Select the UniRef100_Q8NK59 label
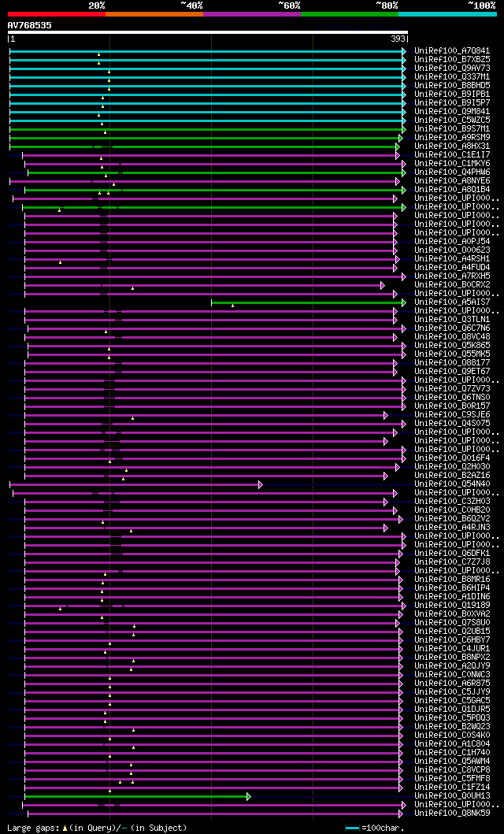This screenshot has width=504, height=834. coord(453,814)
